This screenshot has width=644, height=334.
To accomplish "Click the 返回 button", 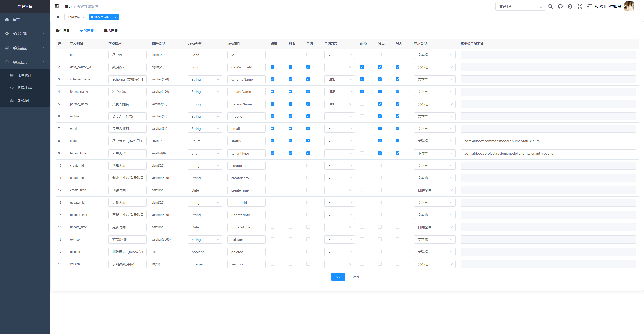I will tap(356, 277).
